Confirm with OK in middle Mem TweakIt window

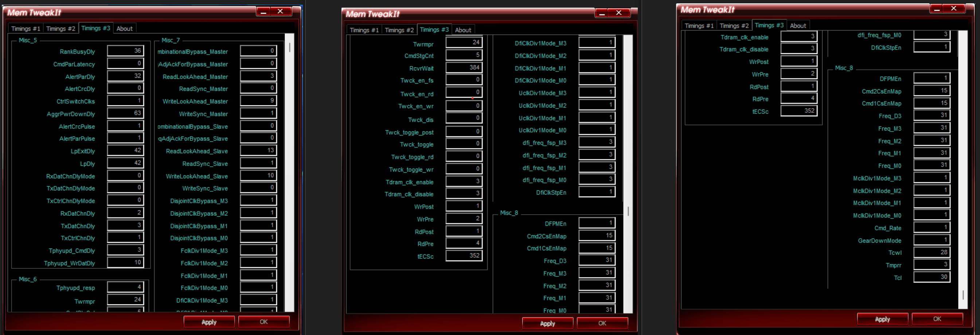click(602, 324)
